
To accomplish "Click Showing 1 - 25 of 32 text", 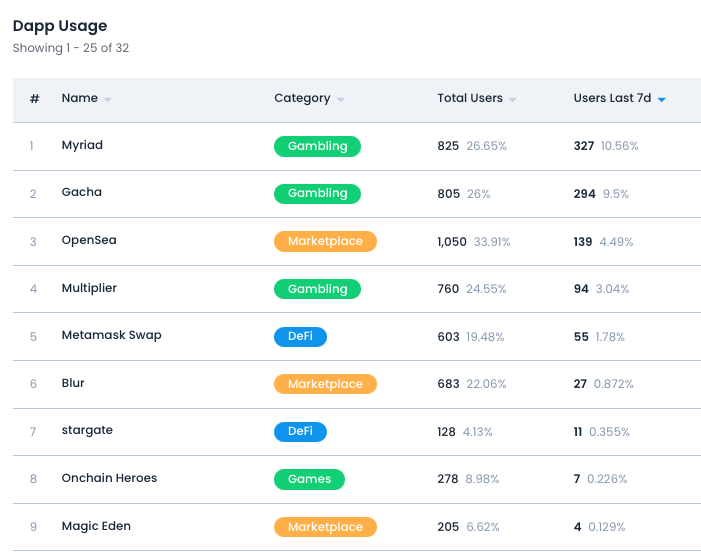I will click(x=71, y=48).
